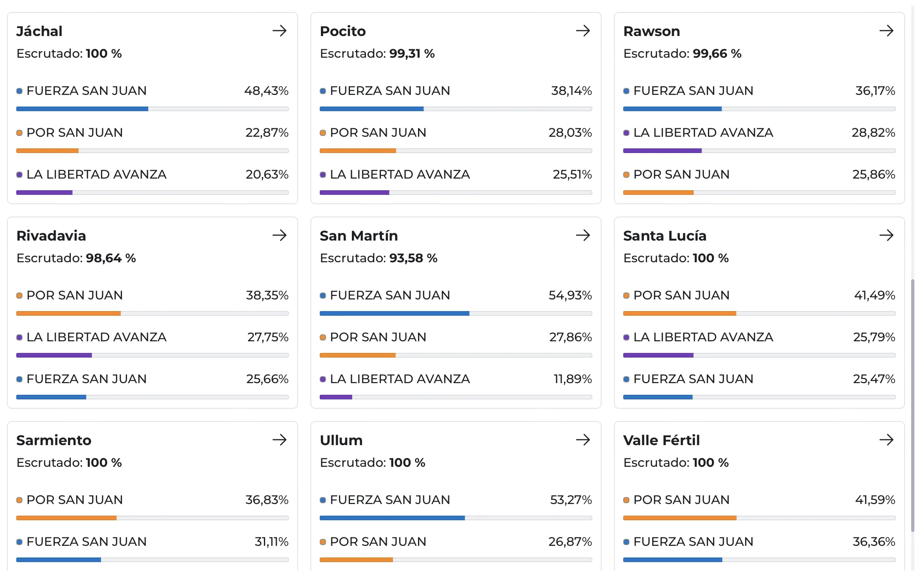Open San Martín details arrow
Image resolution: width=924 pixels, height=578 pixels.
[583, 235]
